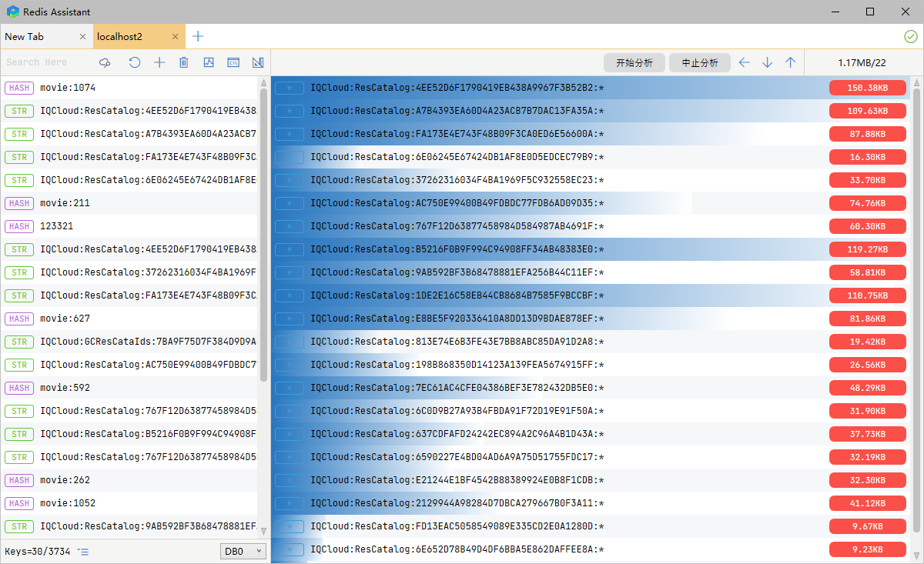Add a new tab with the plus icon
Viewport: 924px width, 564px height.
(x=198, y=36)
